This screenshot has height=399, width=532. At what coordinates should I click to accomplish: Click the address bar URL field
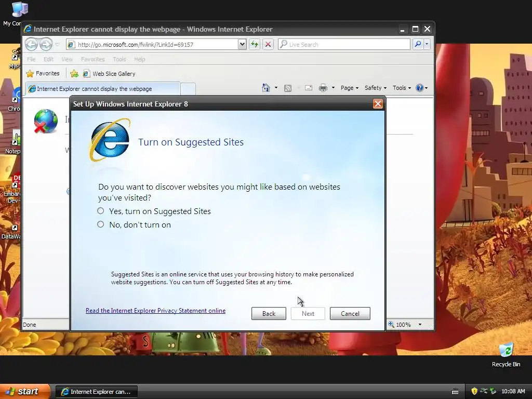pyautogui.click(x=156, y=45)
